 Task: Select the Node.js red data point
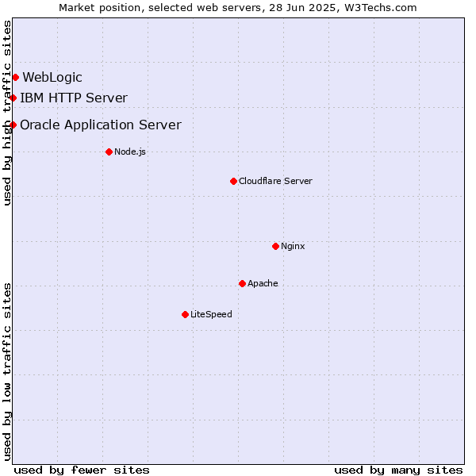pos(109,152)
